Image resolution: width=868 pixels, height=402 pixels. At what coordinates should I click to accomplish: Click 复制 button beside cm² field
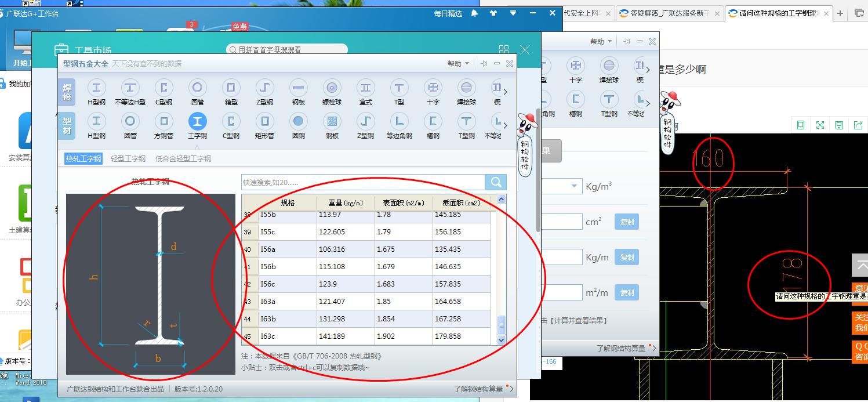pos(627,222)
